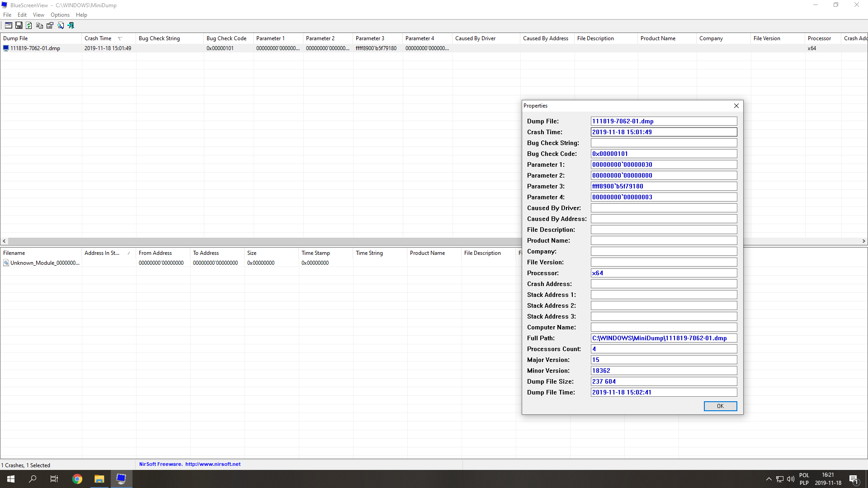The height and width of the screenshot is (488, 868).
Task: Sort lower pane by Time String column
Action: pyautogui.click(x=380, y=253)
